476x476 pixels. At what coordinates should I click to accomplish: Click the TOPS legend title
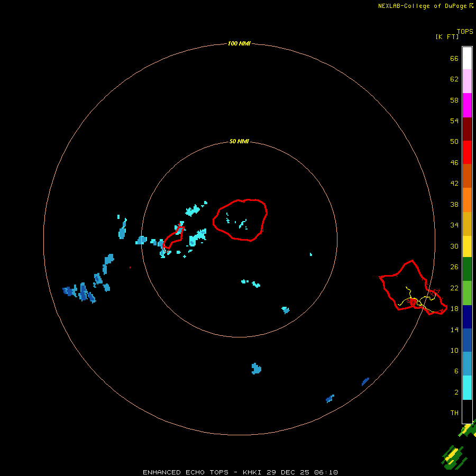click(x=465, y=32)
